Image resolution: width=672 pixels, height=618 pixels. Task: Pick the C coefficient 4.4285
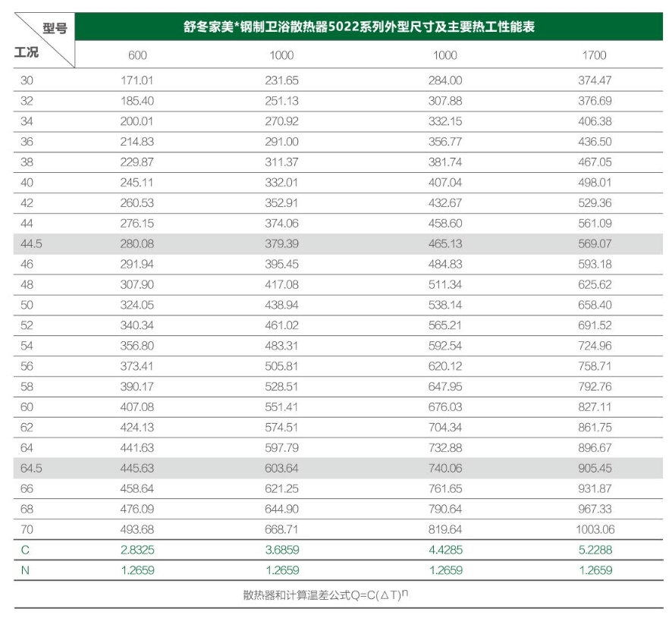point(446,550)
